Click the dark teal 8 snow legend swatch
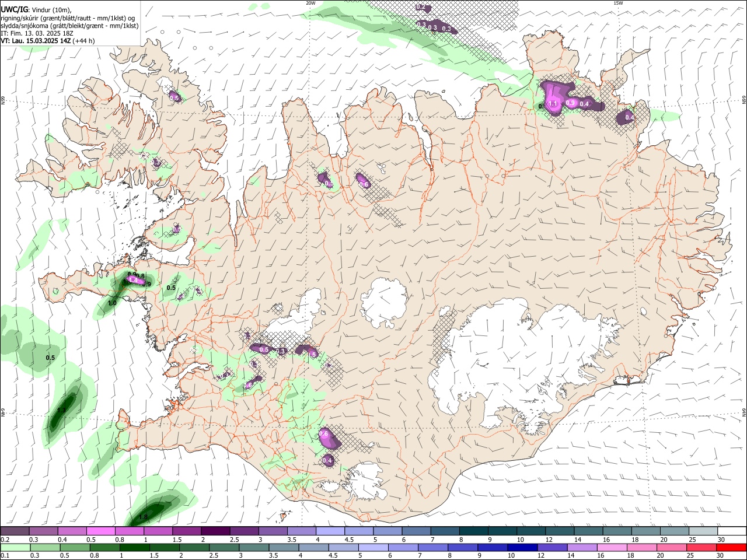This screenshot has height=560, width=747. [x=473, y=531]
